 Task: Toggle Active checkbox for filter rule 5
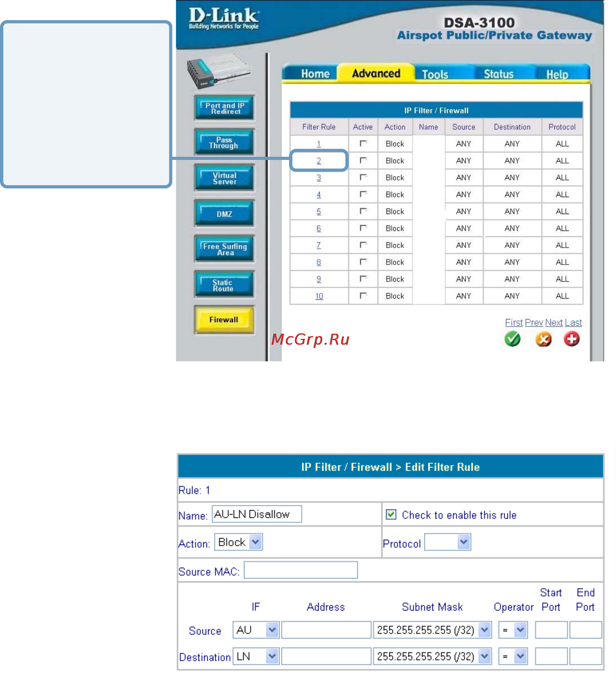[363, 211]
